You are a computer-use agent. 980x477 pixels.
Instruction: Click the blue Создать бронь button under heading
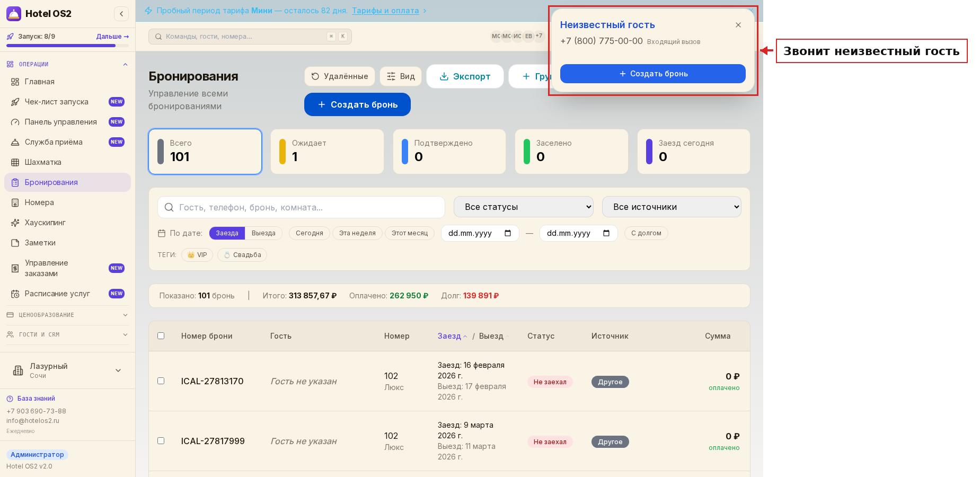357,104
